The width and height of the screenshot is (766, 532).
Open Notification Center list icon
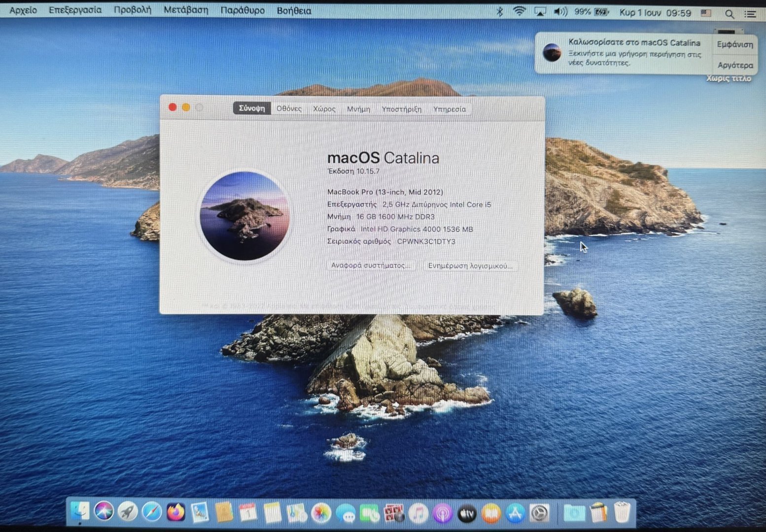(x=750, y=14)
